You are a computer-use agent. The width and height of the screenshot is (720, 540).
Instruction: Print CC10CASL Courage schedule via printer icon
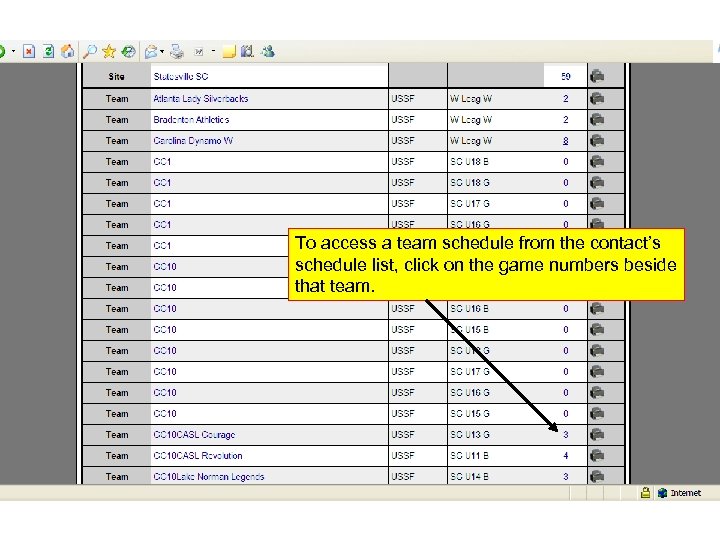(597, 434)
